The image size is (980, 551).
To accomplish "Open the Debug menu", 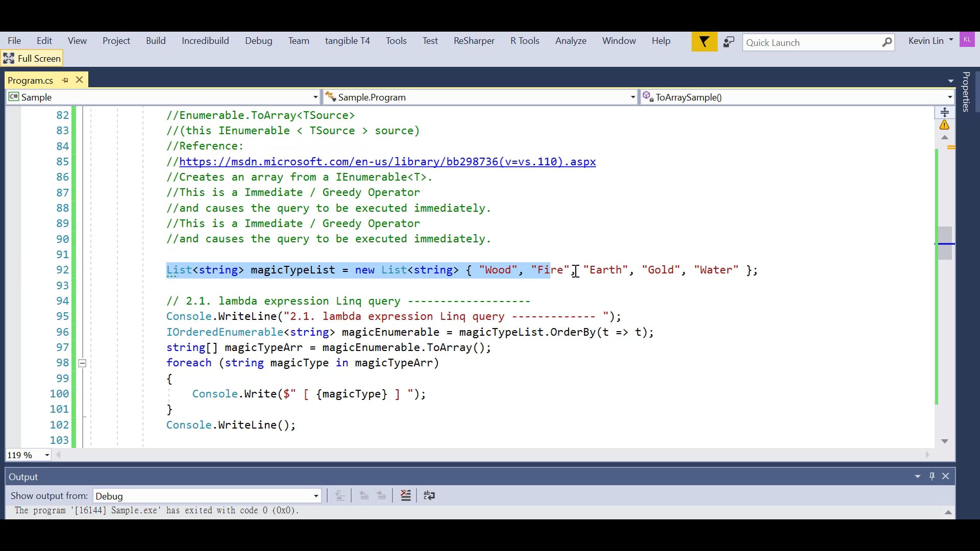I will click(x=258, y=40).
